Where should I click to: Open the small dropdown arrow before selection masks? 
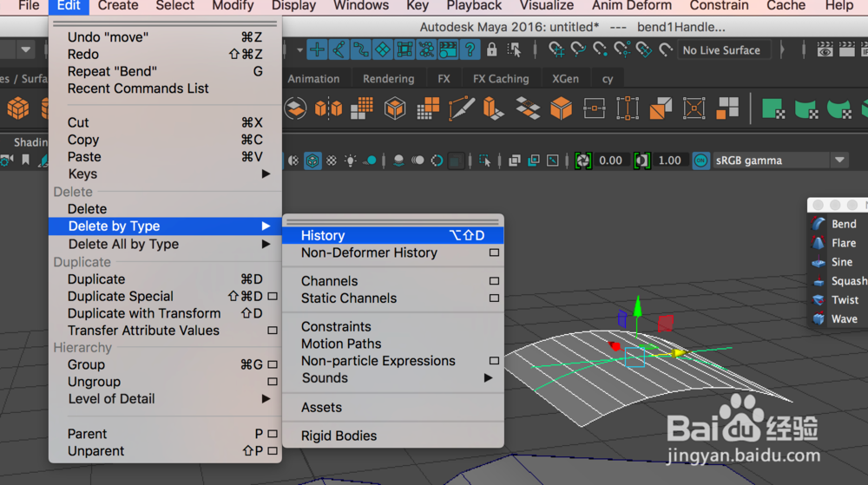pos(299,49)
